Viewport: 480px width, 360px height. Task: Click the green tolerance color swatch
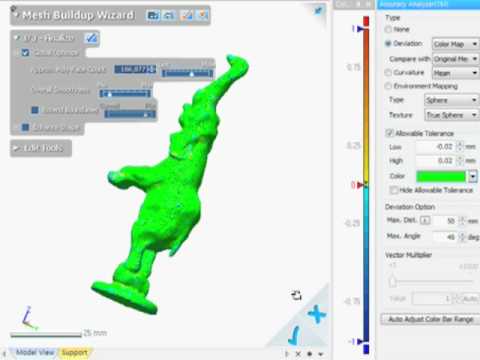[x=441, y=176]
